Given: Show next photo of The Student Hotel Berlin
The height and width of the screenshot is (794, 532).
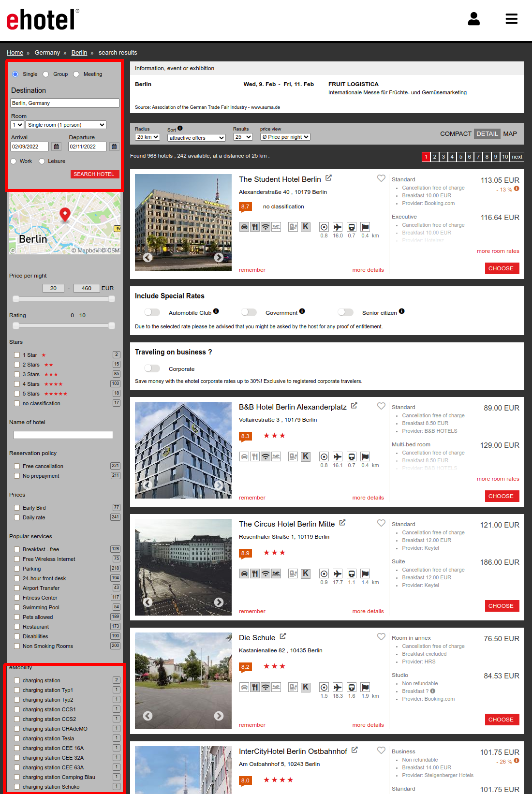Looking at the screenshot, I should tap(219, 257).
